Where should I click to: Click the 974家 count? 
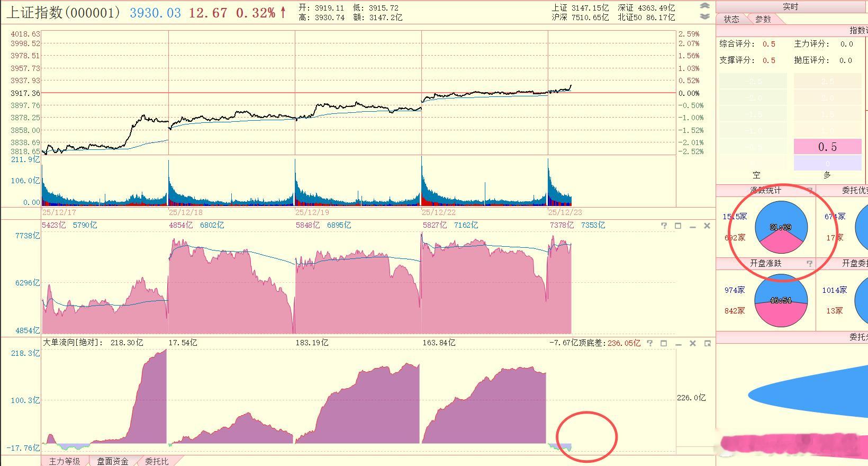click(735, 290)
